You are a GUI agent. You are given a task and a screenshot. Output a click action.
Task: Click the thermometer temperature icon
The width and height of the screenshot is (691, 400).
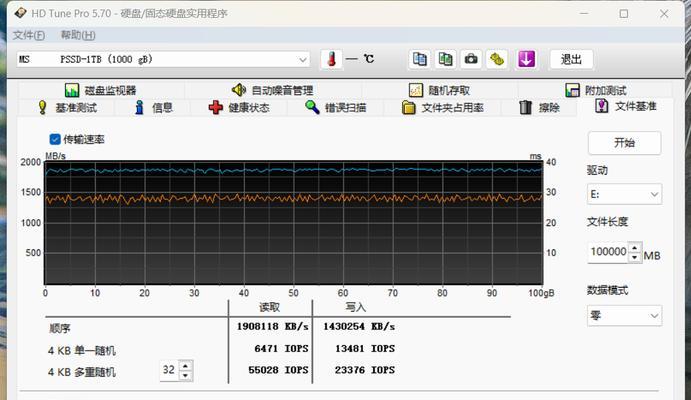point(331,59)
